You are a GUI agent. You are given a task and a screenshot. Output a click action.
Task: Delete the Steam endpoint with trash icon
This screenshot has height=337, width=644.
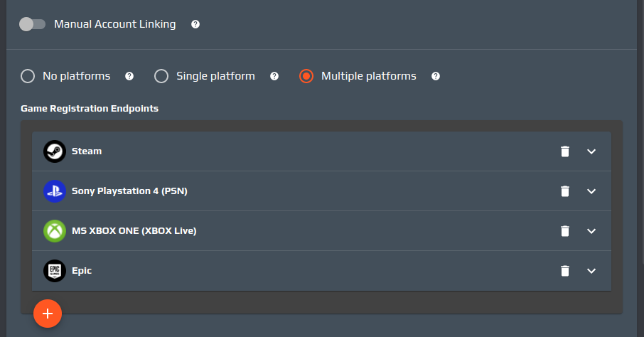click(x=565, y=151)
